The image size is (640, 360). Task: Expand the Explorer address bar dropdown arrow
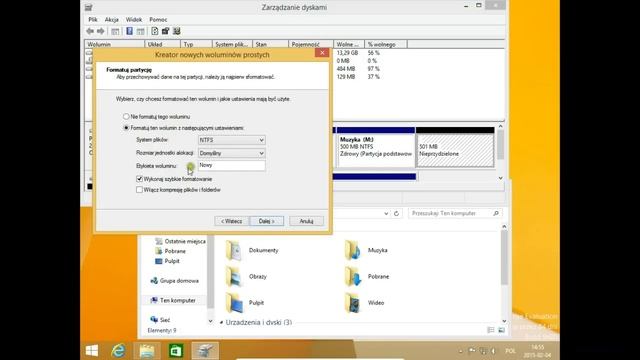click(386, 213)
